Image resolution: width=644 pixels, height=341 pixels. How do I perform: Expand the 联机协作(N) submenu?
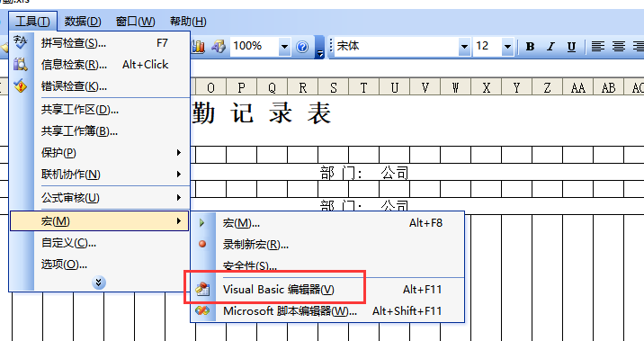100,175
